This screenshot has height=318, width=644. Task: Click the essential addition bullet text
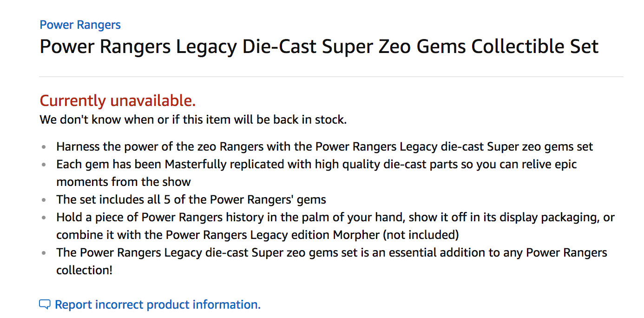(331, 253)
